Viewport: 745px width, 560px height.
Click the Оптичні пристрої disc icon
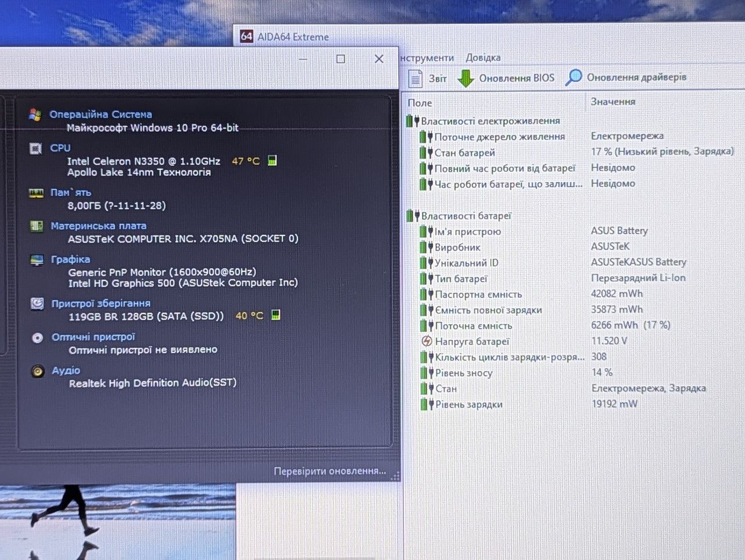(x=37, y=337)
